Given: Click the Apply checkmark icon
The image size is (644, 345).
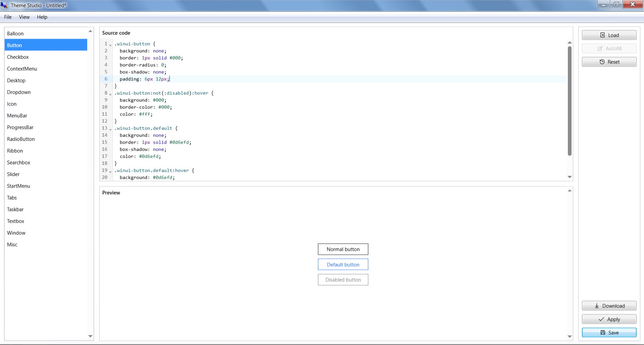Looking at the screenshot, I should (601, 319).
